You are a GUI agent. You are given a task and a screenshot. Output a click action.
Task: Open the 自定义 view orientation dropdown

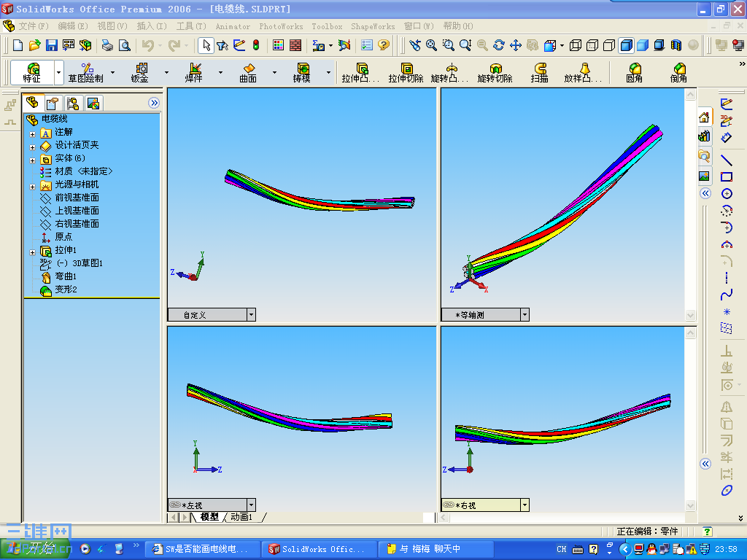coord(252,314)
